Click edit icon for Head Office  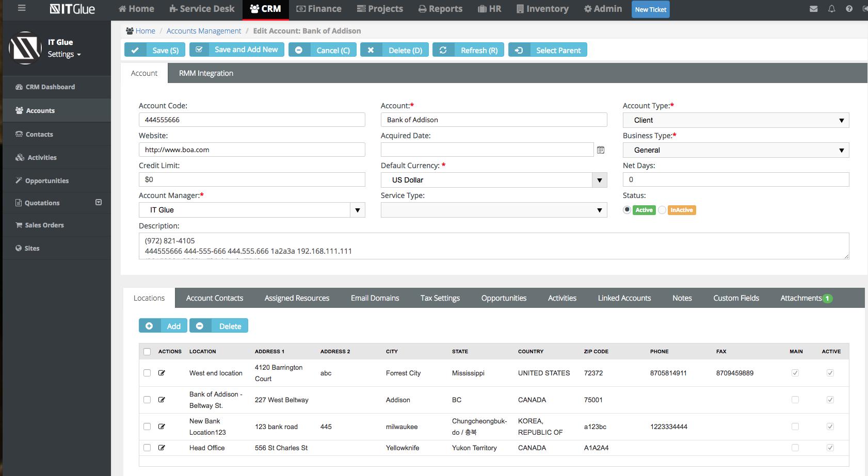pos(162,448)
